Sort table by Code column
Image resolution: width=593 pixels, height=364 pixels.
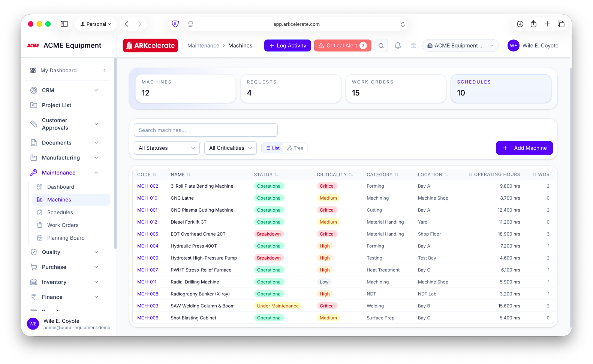pos(147,175)
